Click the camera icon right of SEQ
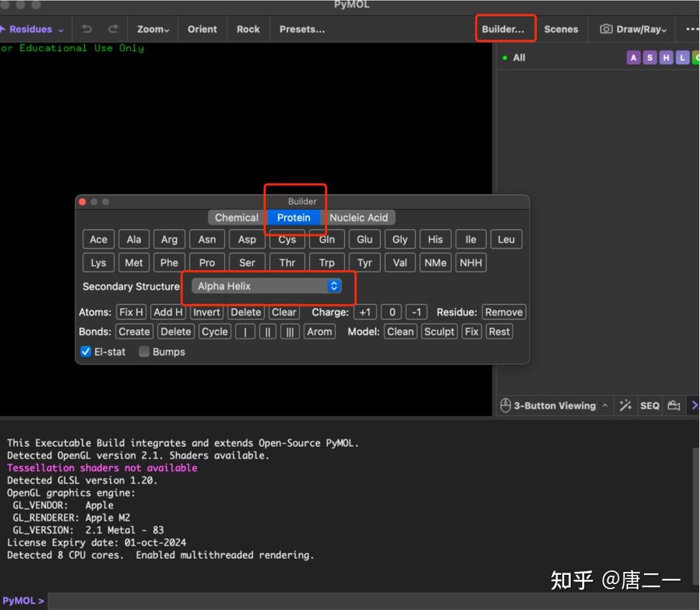This screenshot has width=700, height=610. coord(673,405)
